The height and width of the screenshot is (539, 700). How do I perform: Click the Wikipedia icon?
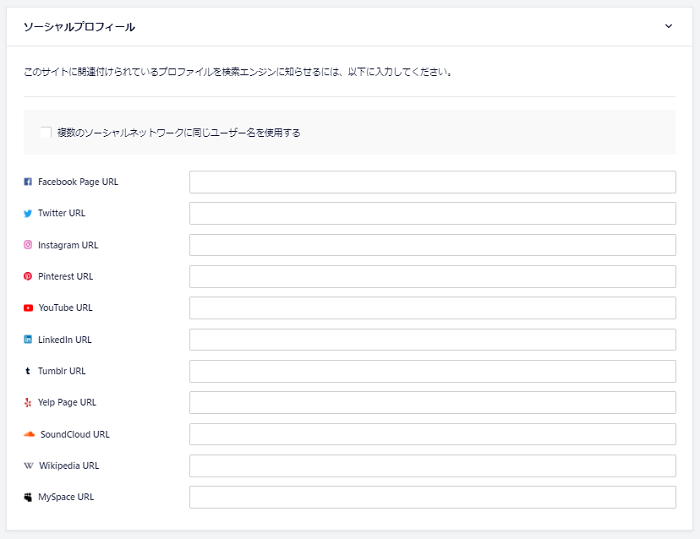[29, 466]
